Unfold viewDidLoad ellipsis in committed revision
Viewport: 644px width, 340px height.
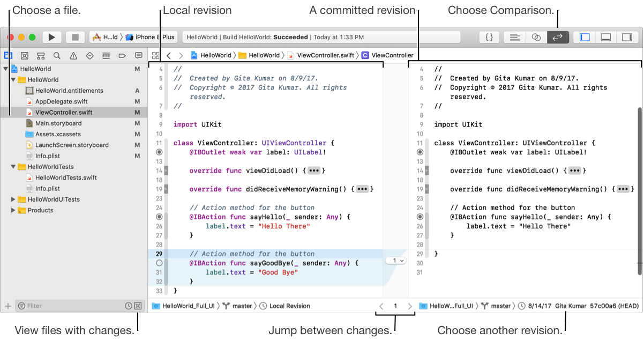coord(575,171)
